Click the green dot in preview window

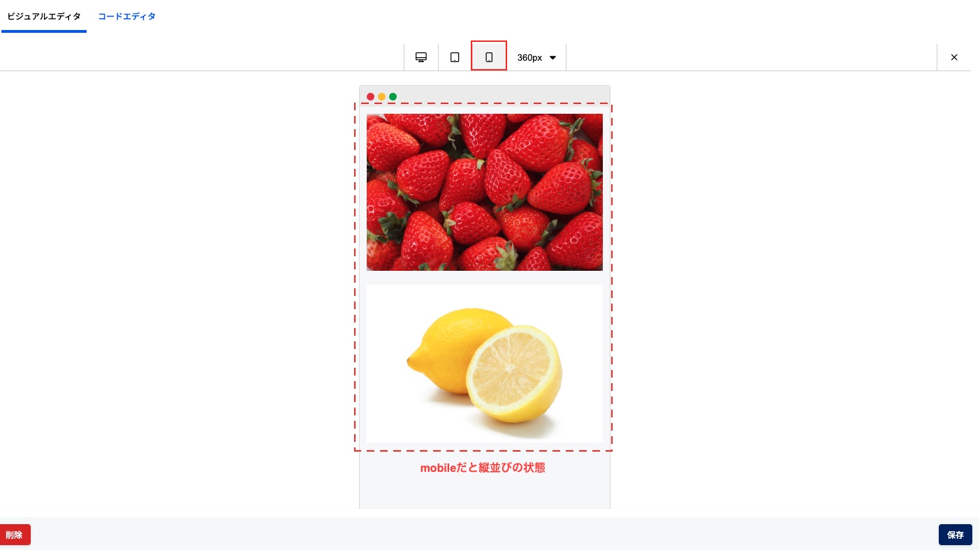[x=393, y=96]
